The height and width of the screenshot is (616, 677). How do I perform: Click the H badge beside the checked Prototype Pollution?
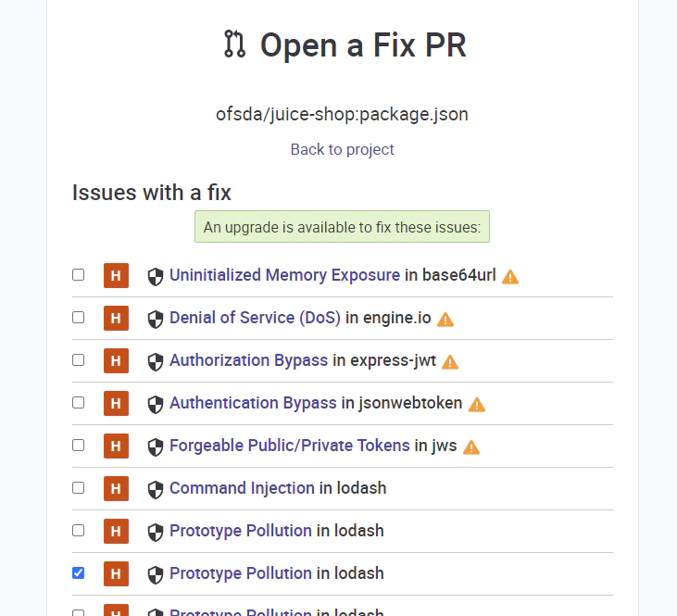(116, 573)
